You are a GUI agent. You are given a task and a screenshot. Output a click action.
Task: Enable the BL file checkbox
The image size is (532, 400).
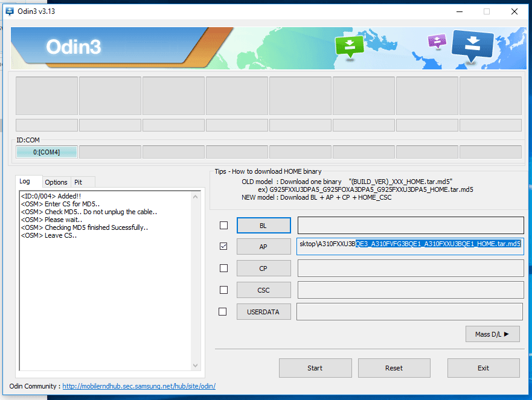(223, 226)
